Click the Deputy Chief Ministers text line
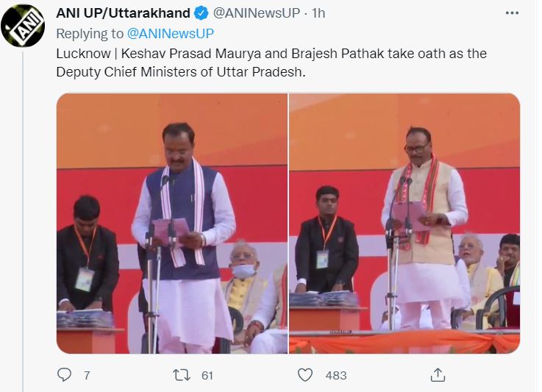 [x=181, y=72]
